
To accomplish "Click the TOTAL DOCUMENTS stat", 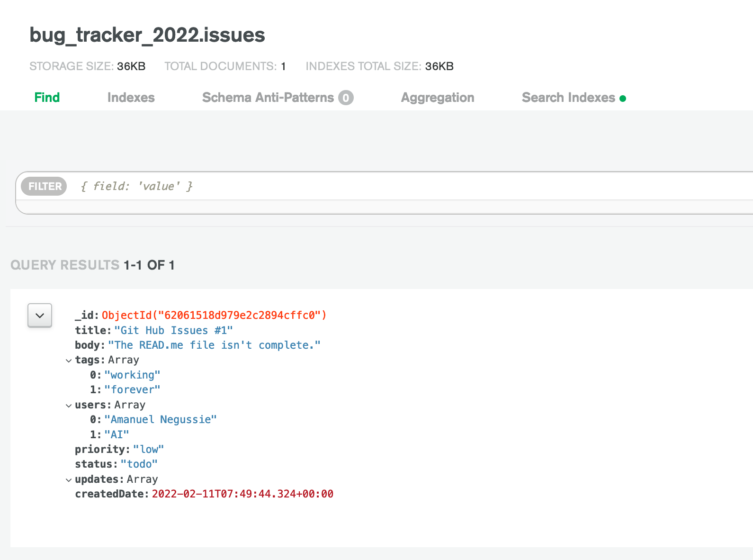I will (225, 66).
